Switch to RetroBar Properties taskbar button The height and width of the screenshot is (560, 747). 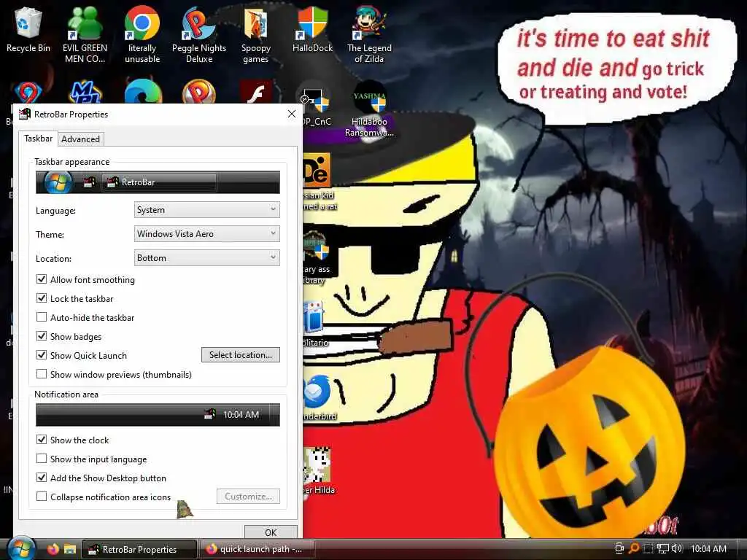pyautogui.click(x=139, y=549)
